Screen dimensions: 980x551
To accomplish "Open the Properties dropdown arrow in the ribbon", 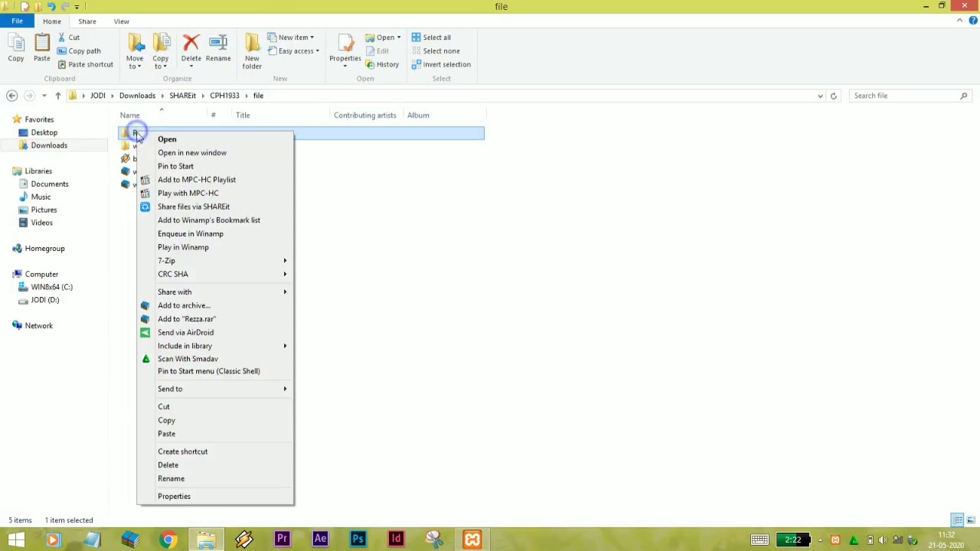I will 345,66.
